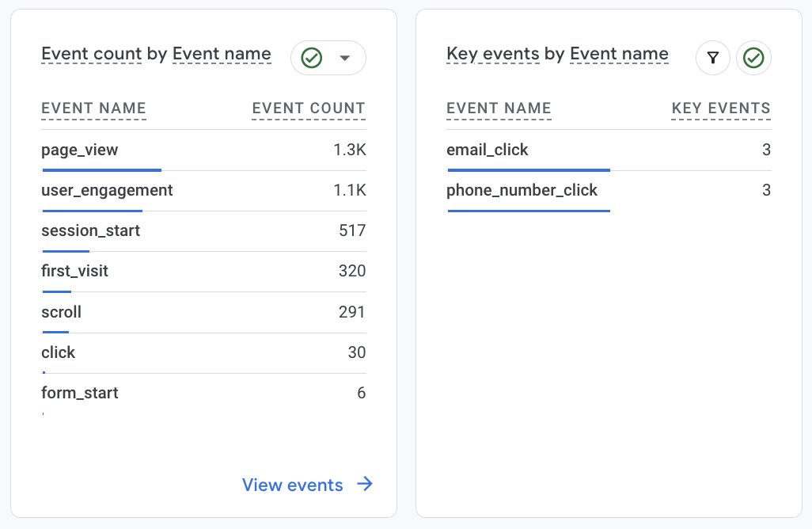Open Event name dimension selector on left card
This screenshot has width=812, height=529.
click(222, 54)
